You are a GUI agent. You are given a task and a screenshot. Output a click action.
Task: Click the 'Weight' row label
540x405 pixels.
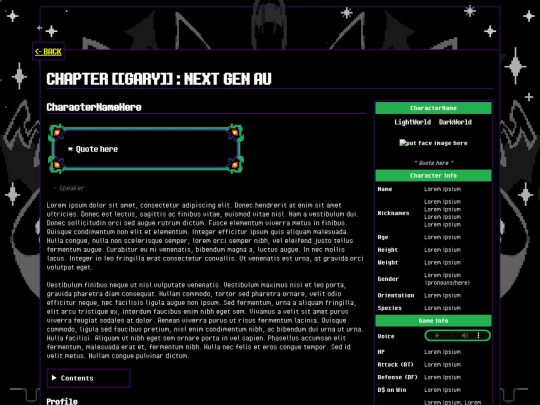[388, 263]
